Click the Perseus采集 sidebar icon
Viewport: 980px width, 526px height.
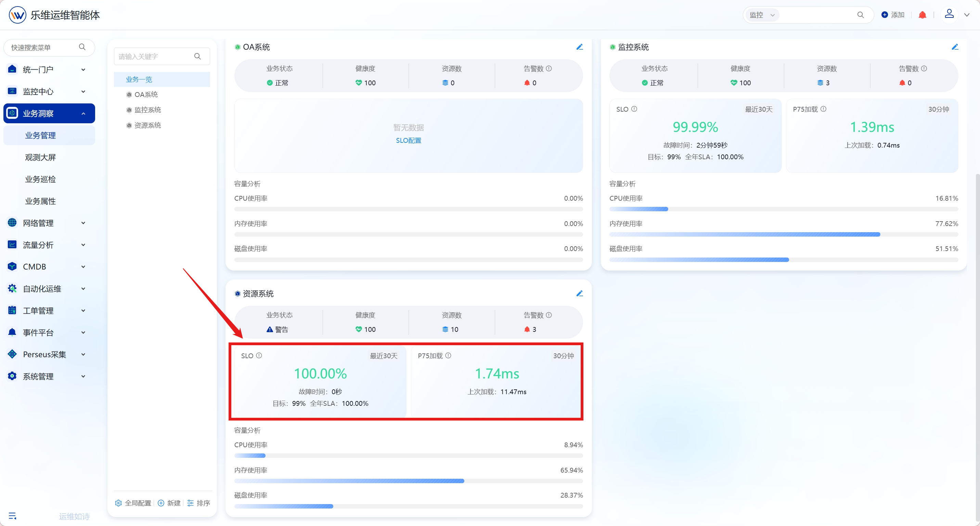(12, 354)
